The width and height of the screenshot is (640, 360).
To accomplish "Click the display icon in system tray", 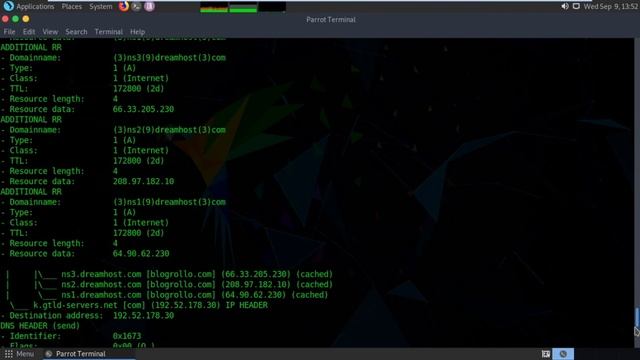I will point(576,6).
